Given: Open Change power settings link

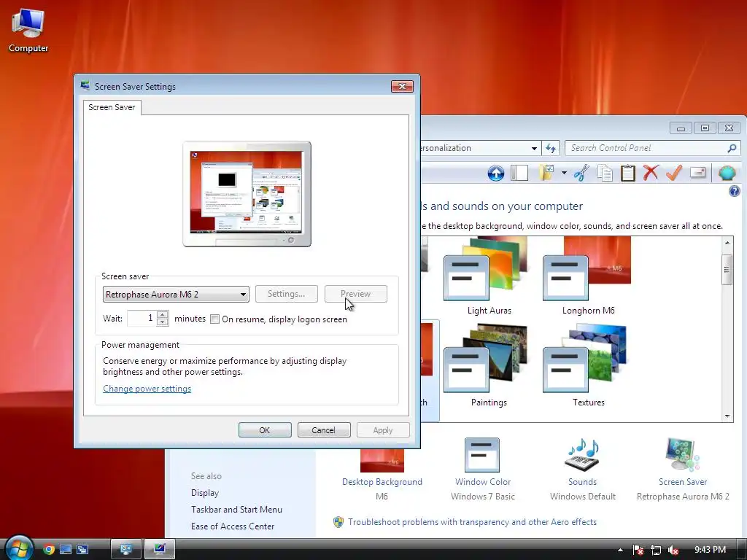Looking at the screenshot, I should point(147,389).
